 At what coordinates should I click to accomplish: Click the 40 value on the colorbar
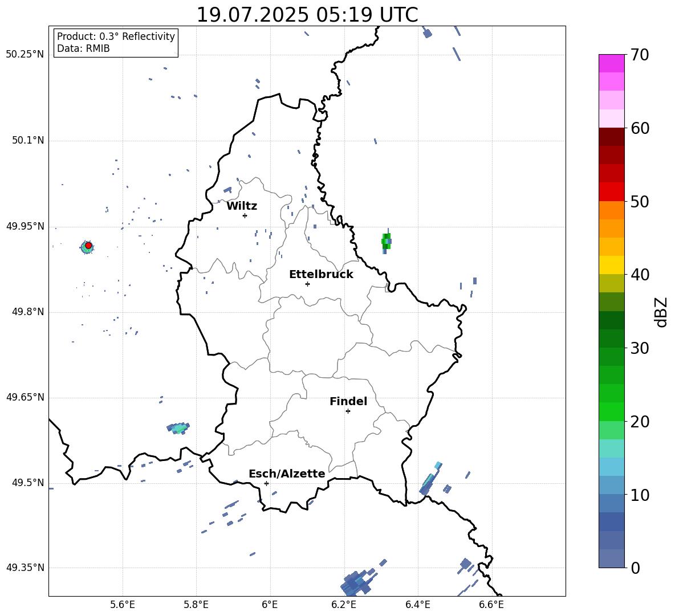(x=640, y=275)
